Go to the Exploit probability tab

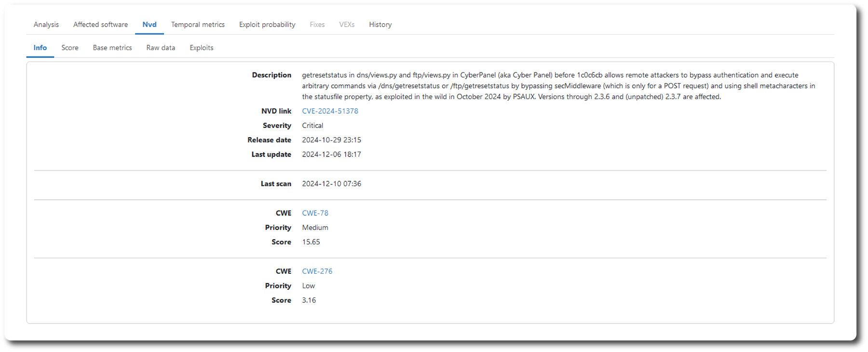[x=267, y=25]
